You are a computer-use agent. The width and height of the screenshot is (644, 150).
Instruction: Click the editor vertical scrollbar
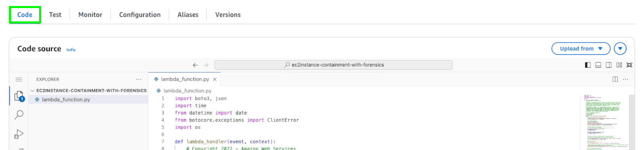[632, 122]
